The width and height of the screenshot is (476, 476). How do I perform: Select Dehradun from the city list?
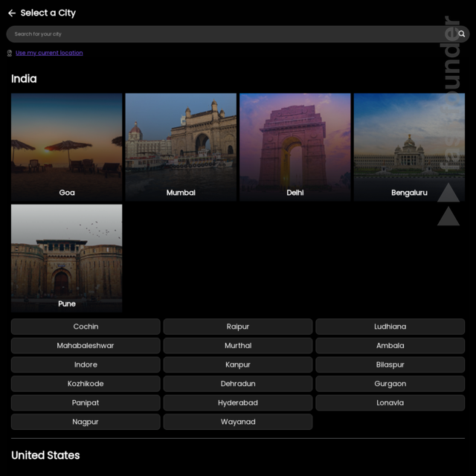point(238,384)
